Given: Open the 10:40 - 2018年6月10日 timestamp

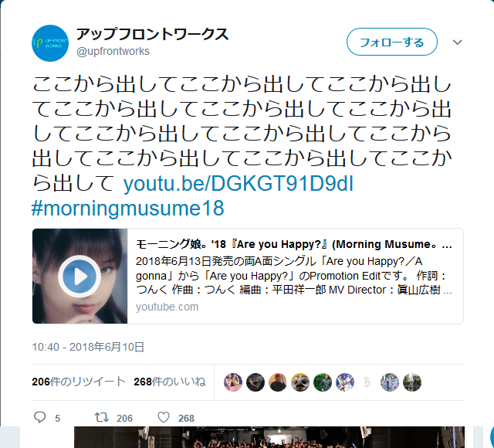Looking at the screenshot, I should 88,347.
